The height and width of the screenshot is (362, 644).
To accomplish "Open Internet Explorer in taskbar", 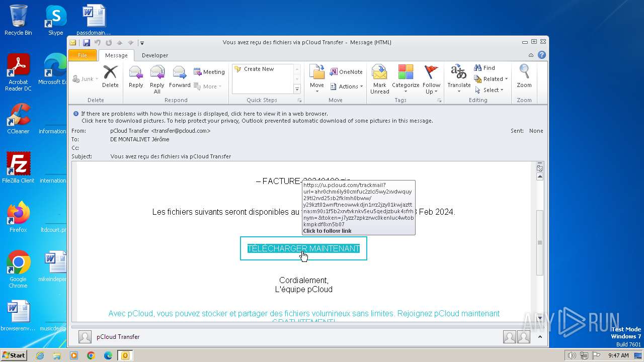I will (40, 355).
